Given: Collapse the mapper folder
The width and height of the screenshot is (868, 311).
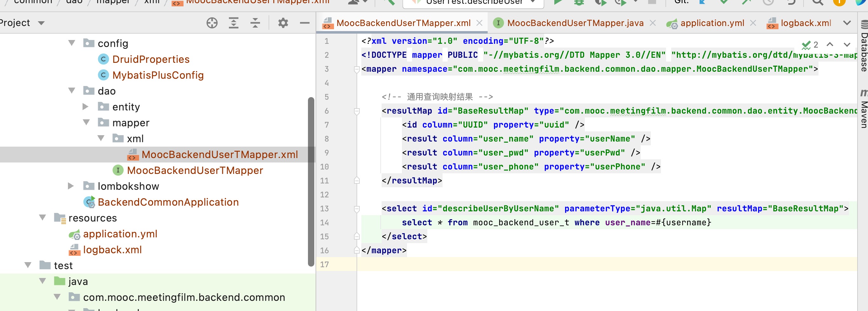Looking at the screenshot, I should [x=86, y=122].
